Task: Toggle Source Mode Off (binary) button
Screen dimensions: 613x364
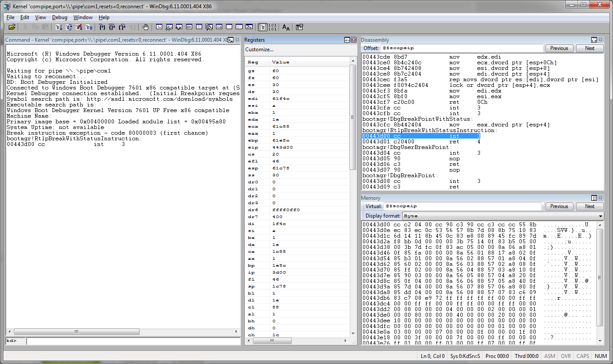Action: point(273,27)
